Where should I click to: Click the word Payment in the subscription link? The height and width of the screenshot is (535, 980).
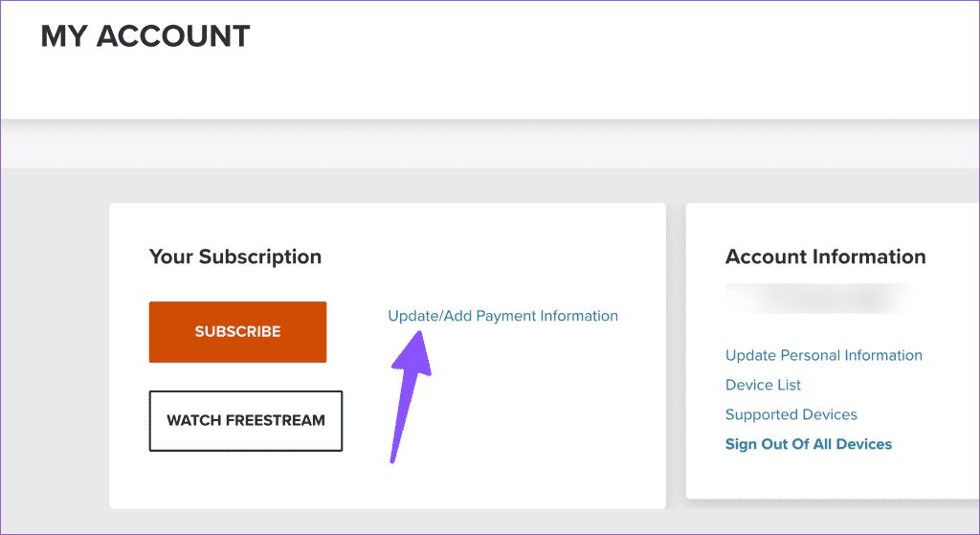pos(505,316)
